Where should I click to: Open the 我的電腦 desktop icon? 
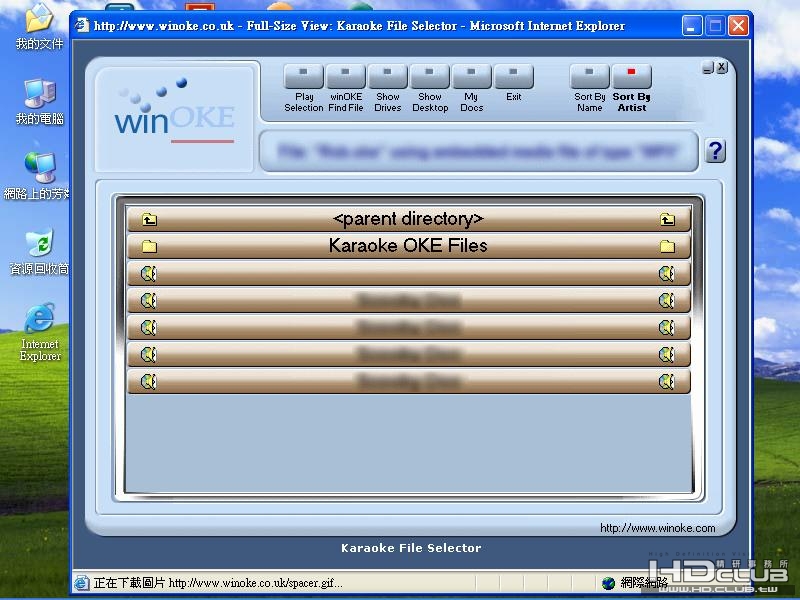click(x=39, y=101)
